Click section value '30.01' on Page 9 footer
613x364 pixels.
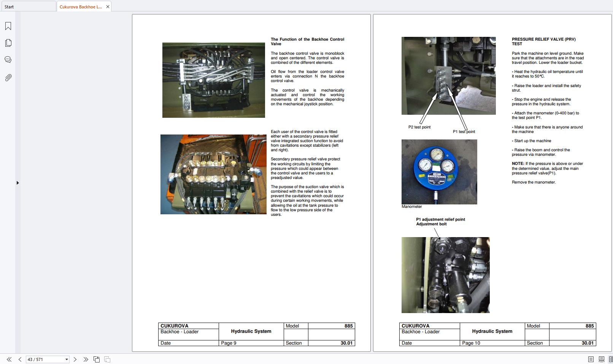(346, 343)
